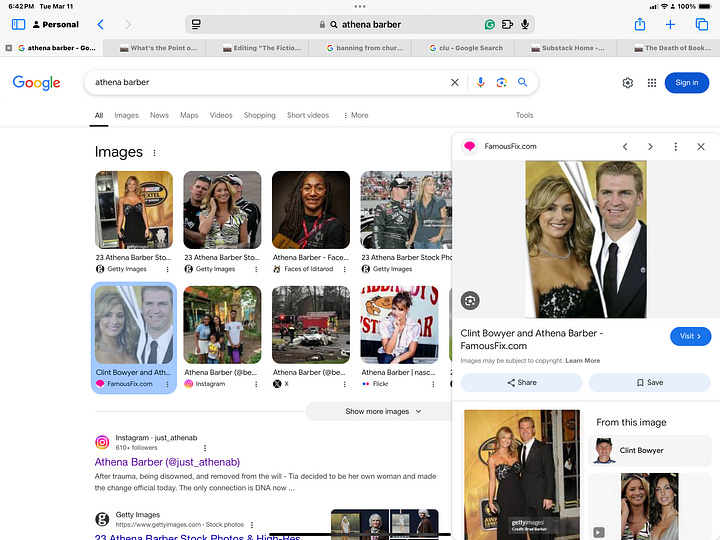Open Safari tab overview icon
This screenshot has height=540, width=720.
(702, 24)
